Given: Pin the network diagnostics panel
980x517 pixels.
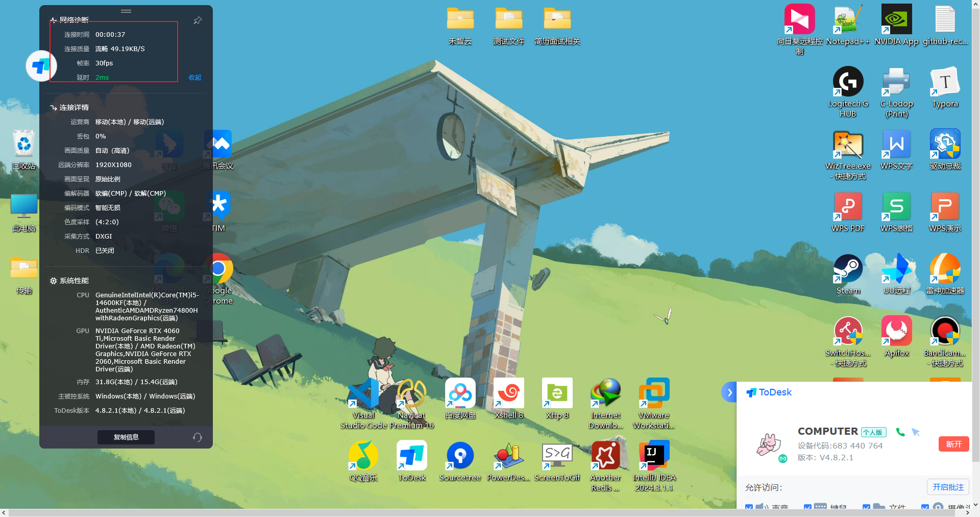Looking at the screenshot, I should pyautogui.click(x=198, y=20).
